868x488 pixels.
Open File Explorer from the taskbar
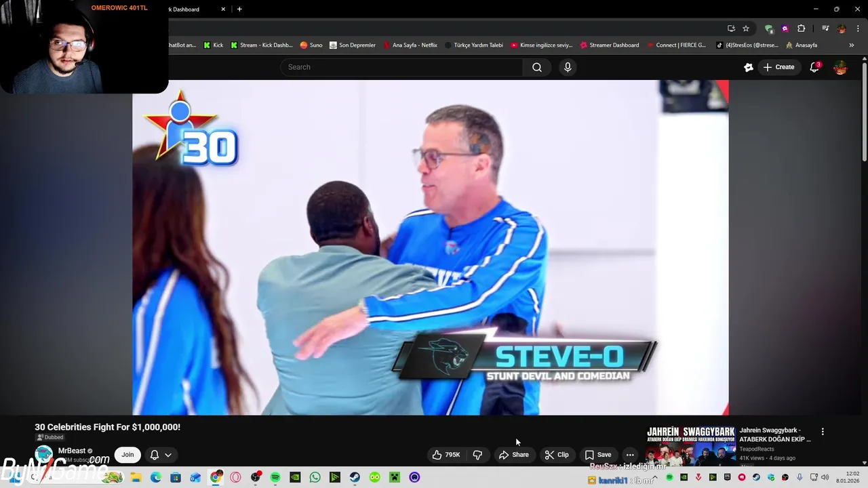pos(136,477)
